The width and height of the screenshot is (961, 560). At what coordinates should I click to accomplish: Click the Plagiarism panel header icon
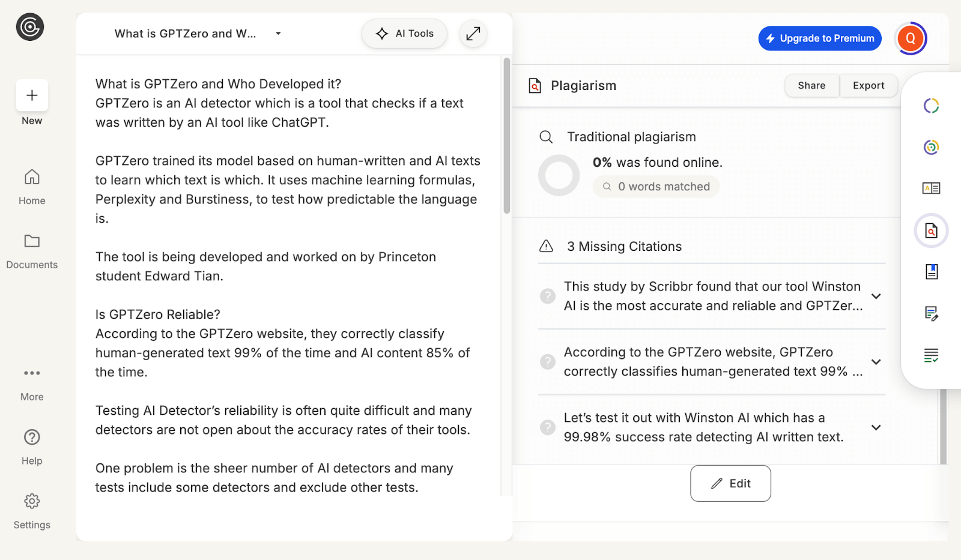(x=535, y=86)
